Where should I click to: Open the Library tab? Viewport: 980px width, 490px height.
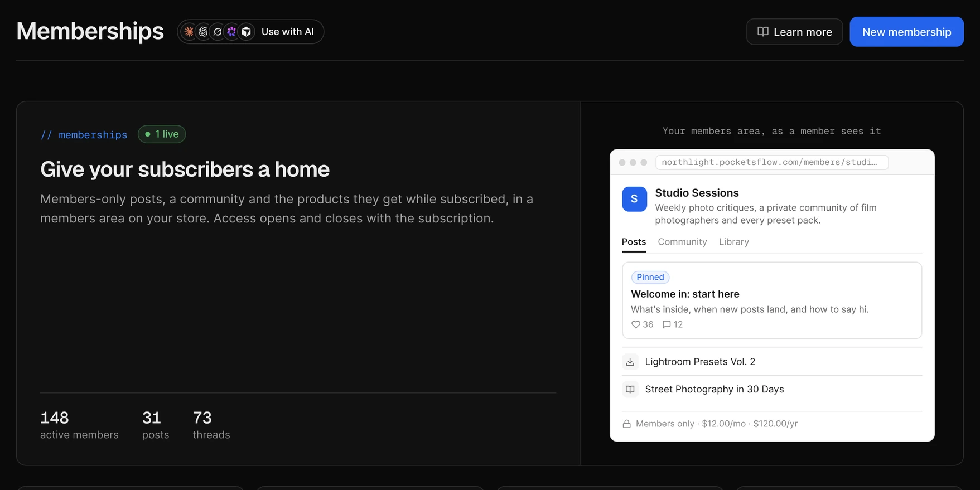click(x=733, y=242)
